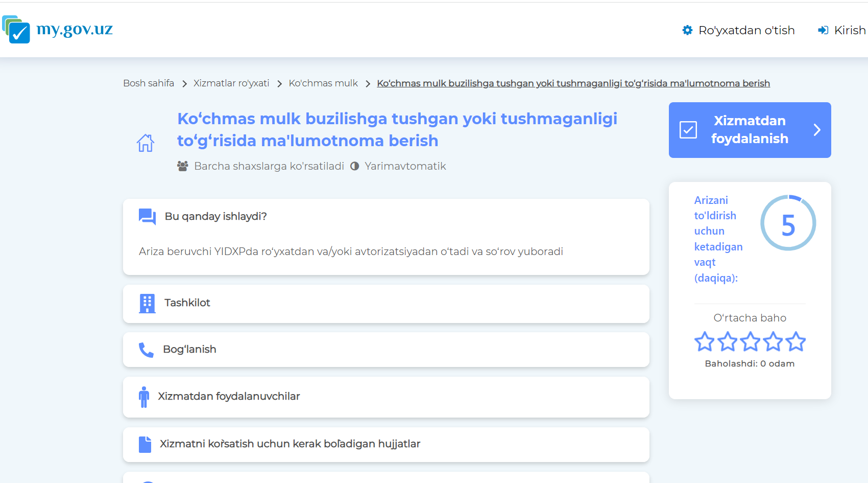Click the my.gov.uz logo icon

16,30
